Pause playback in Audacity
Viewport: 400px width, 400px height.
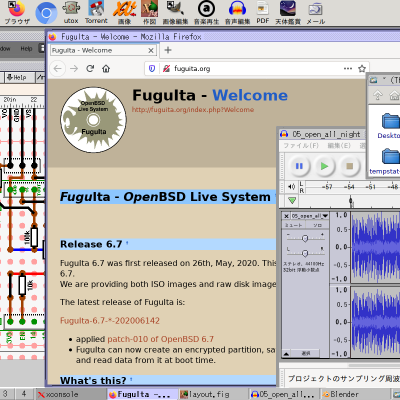tap(299, 166)
